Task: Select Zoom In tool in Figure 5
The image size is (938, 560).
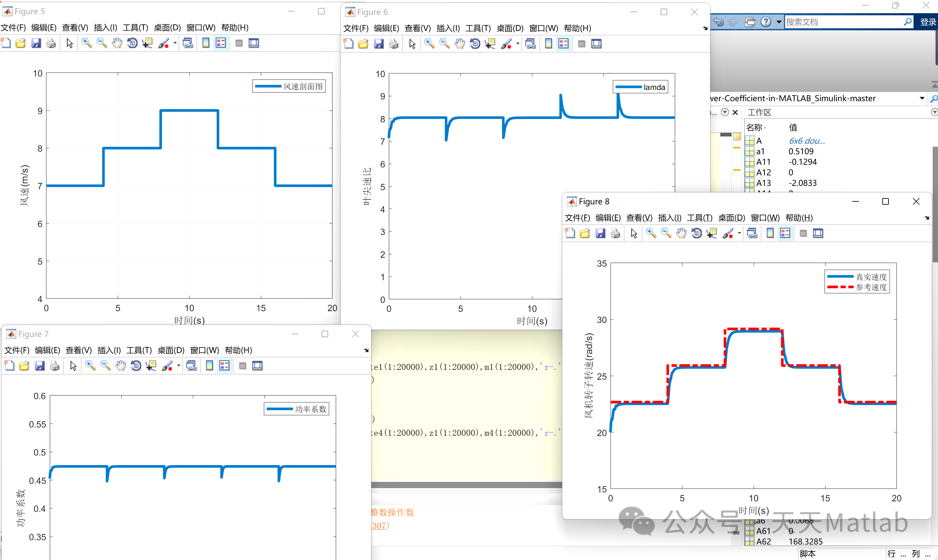Action: point(86,43)
